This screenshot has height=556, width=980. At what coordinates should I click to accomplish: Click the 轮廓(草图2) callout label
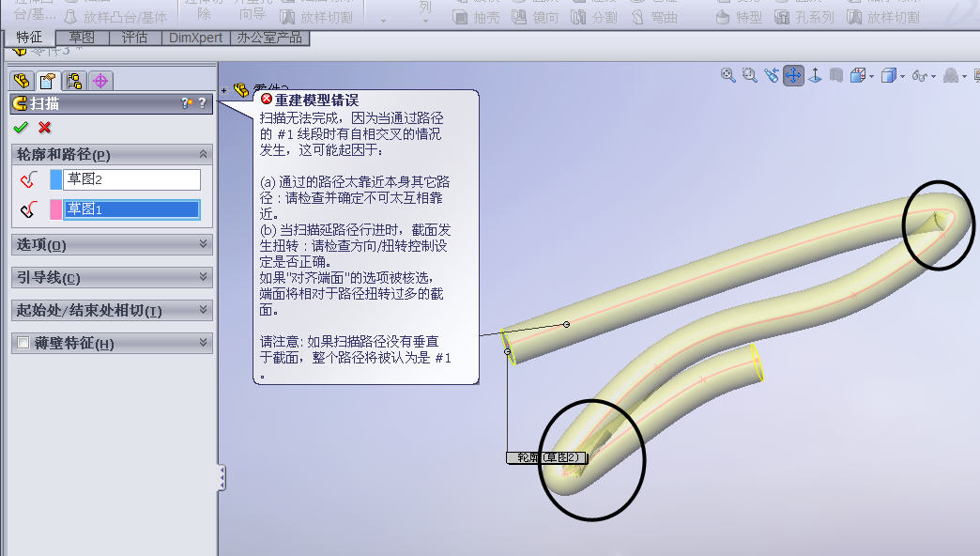pyautogui.click(x=547, y=457)
